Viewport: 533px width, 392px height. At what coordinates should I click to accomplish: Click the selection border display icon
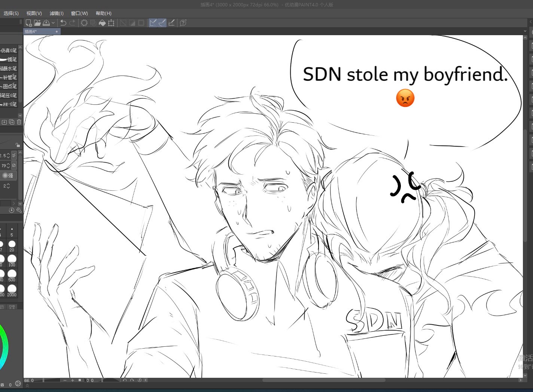(x=141, y=23)
